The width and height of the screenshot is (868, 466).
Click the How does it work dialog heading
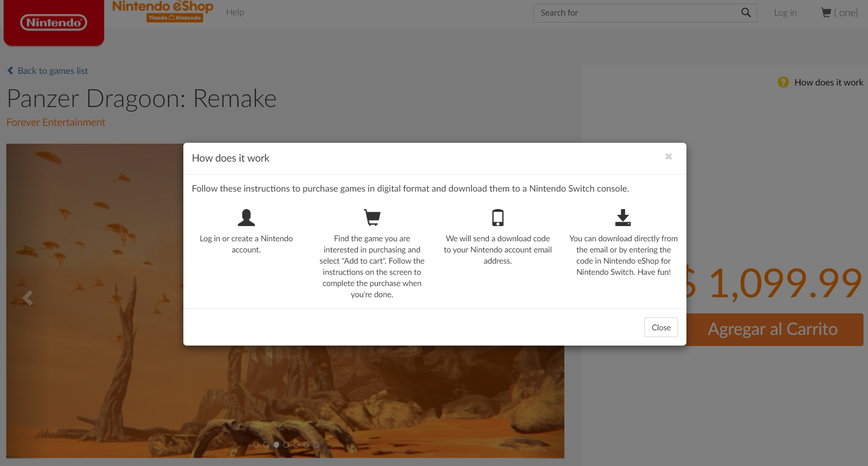click(231, 158)
